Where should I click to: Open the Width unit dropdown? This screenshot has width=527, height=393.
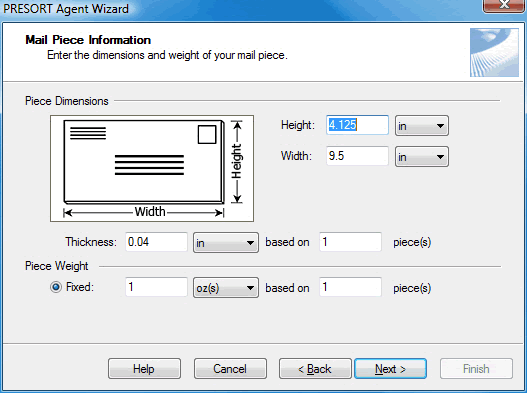pyautogui.click(x=422, y=157)
